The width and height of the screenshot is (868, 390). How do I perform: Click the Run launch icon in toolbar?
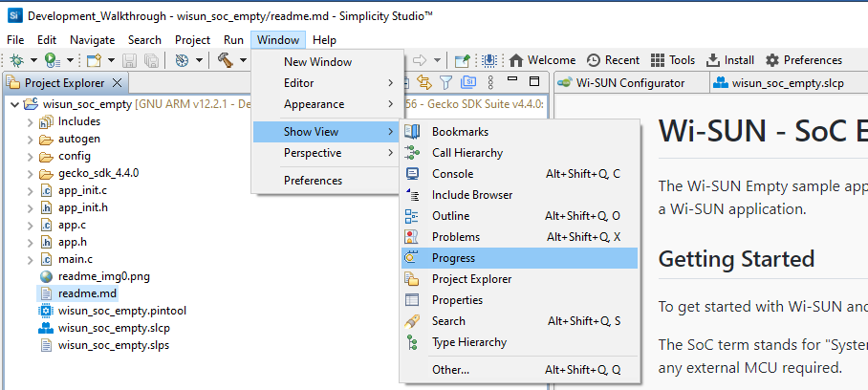(53, 60)
